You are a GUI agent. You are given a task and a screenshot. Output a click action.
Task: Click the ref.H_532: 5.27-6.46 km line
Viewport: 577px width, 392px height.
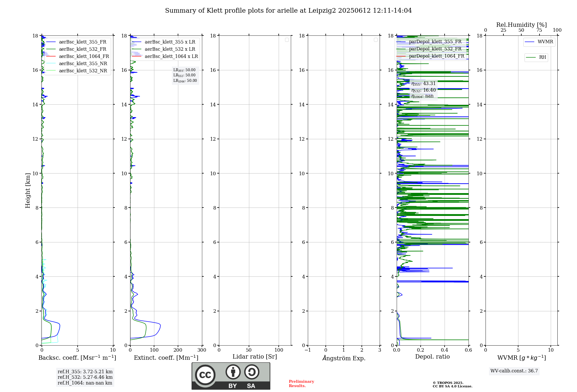(85, 377)
